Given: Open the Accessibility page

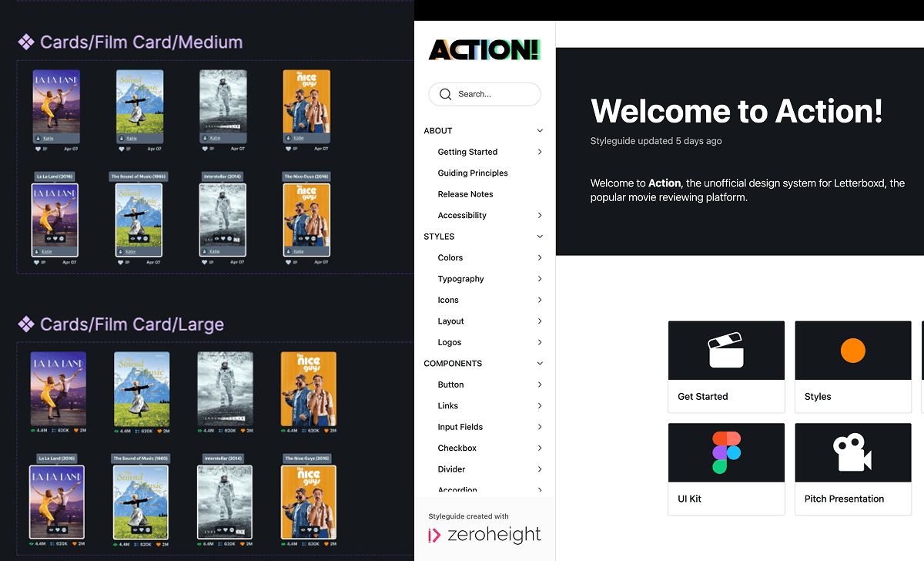Looking at the screenshot, I should click(x=462, y=216).
